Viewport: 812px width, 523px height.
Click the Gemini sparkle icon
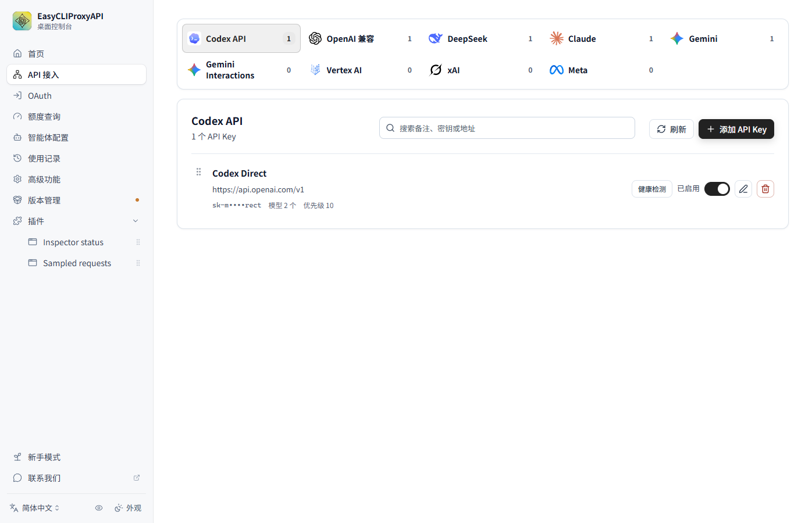tap(677, 38)
